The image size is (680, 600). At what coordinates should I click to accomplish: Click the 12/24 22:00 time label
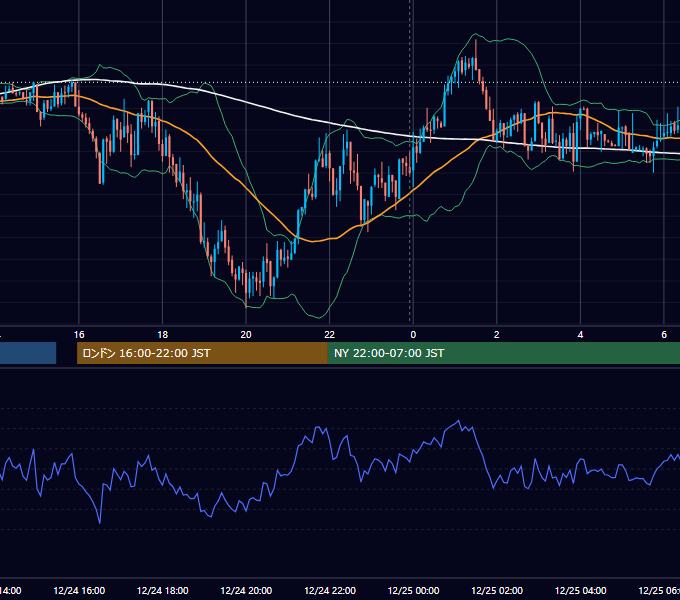(x=330, y=590)
